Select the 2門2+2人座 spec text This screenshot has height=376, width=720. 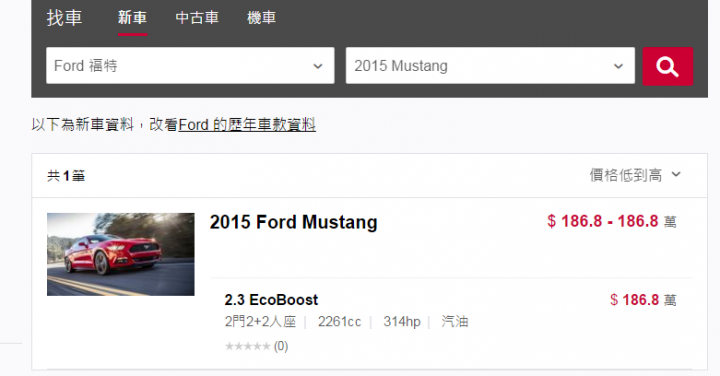(260, 322)
